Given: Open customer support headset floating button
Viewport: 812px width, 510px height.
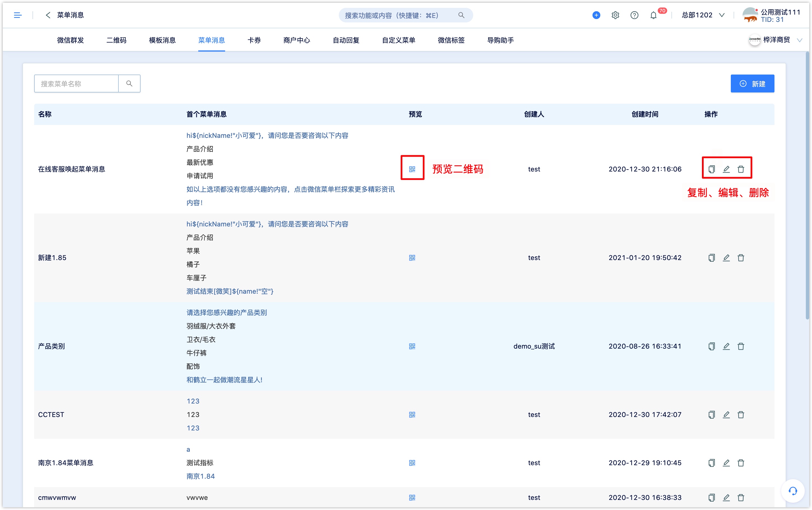Looking at the screenshot, I should [x=792, y=491].
